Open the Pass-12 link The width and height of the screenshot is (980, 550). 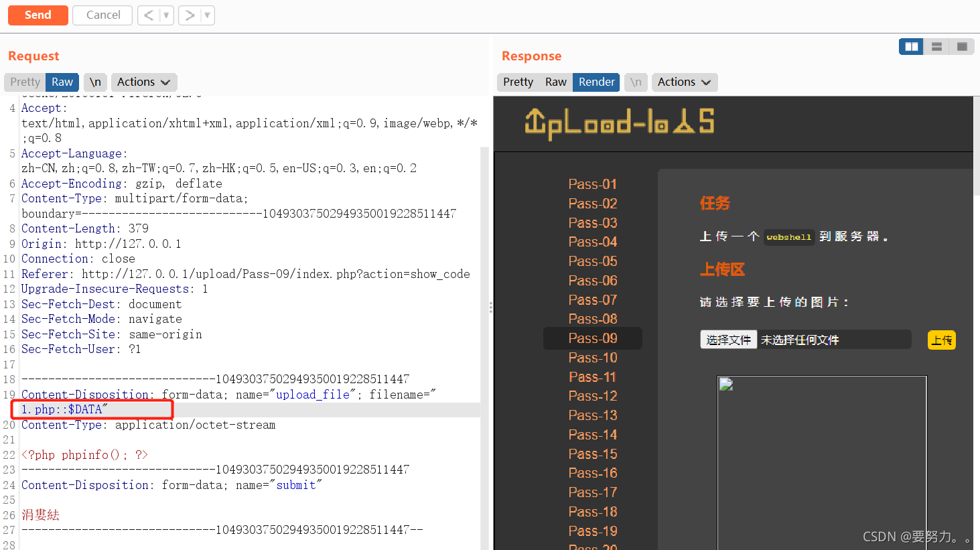(x=593, y=396)
